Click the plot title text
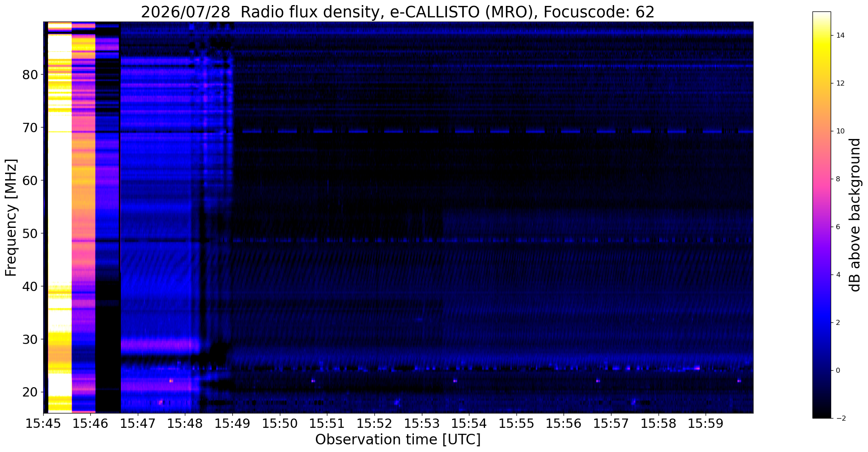868x452 pixels. tap(398, 12)
